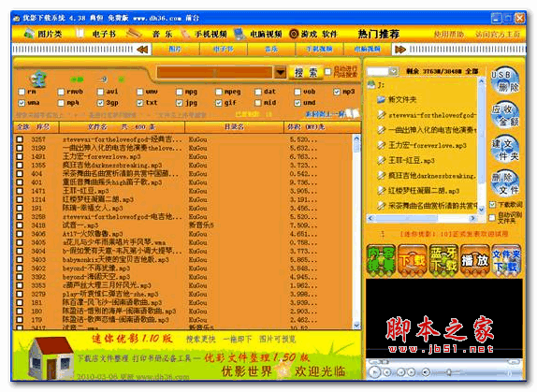Click the media player stop button
Viewport: 537px width, 392px height.
(x=387, y=372)
